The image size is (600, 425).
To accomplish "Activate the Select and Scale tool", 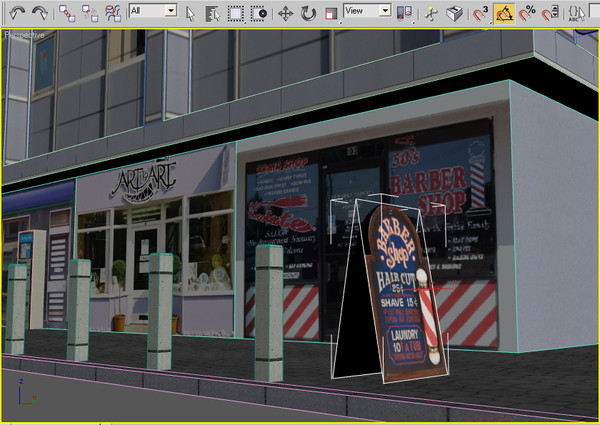I will click(x=331, y=14).
